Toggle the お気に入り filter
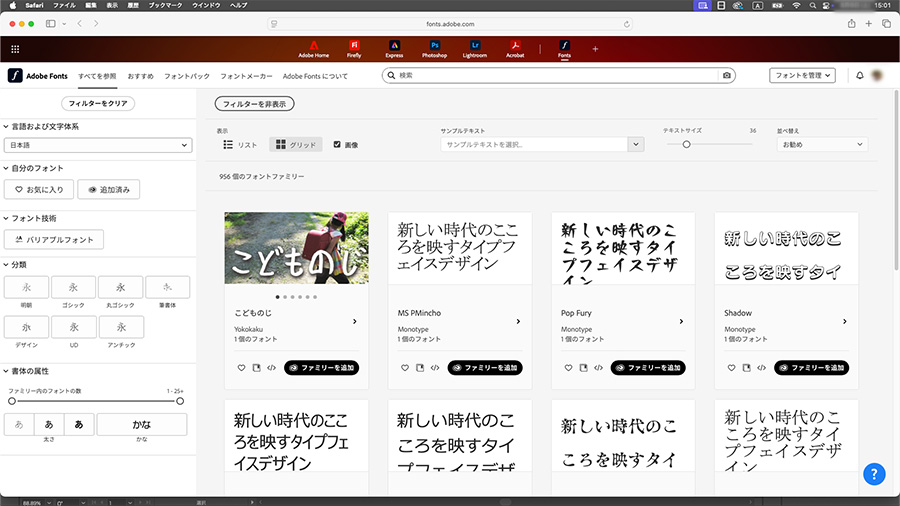Viewport: 900px width, 506px height. [x=39, y=189]
